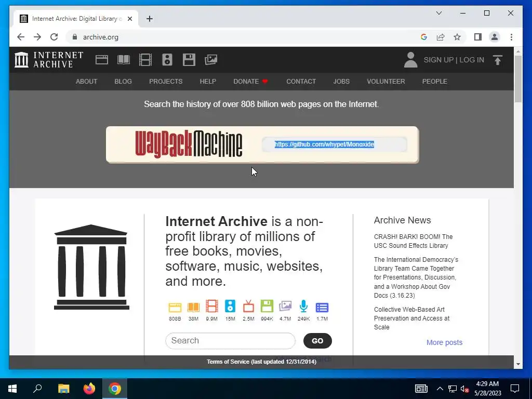The image size is (532, 399).
Task: Launch Firefox from the taskbar
Action: 89,389
